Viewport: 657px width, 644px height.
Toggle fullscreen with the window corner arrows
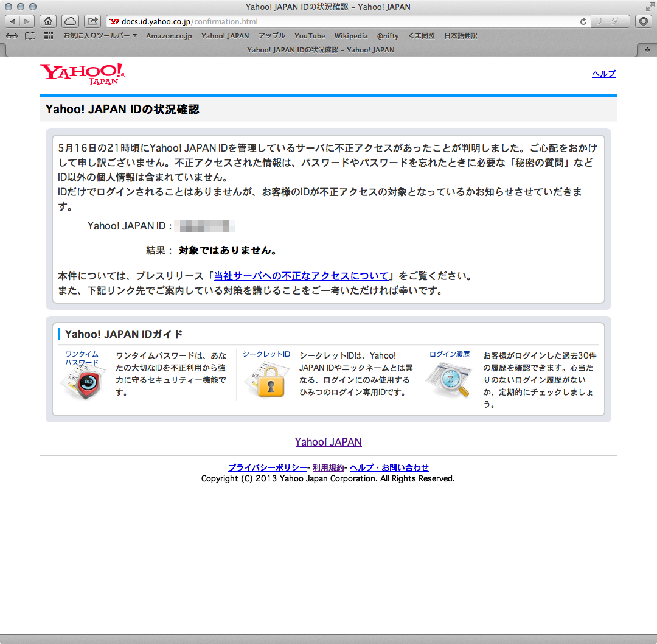(649, 7)
